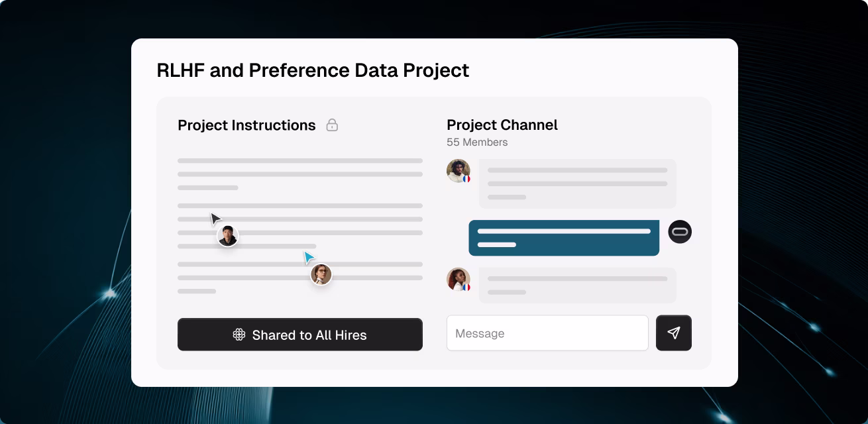Click the paper plane send icon
The height and width of the screenshot is (424, 868).
click(x=674, y=333)
